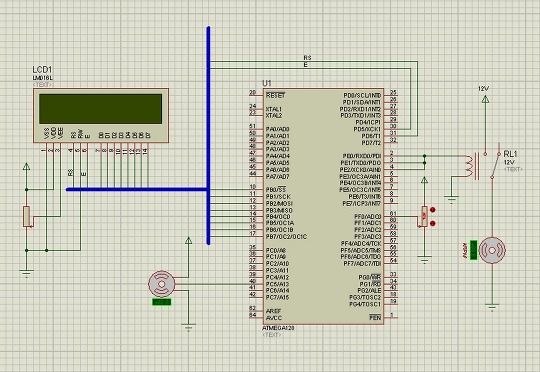
Task: Select the LCD contrast potentiometer on left
Action: pos(27,216)
